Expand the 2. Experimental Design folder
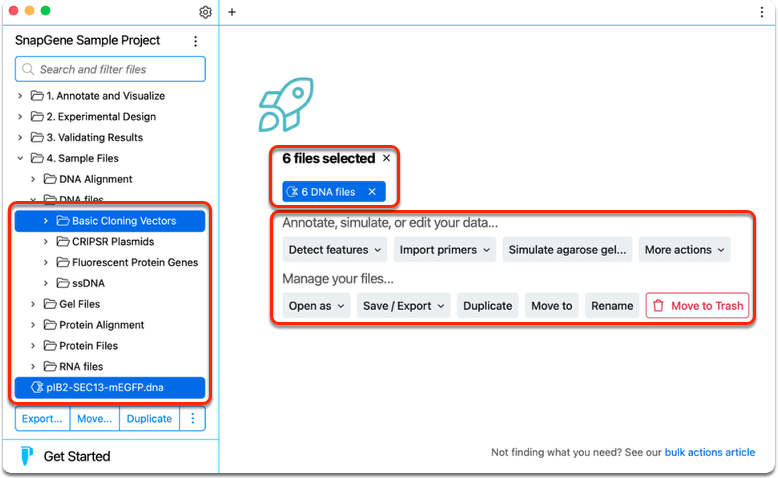This screenshot has height=478, width=778. 20,117
